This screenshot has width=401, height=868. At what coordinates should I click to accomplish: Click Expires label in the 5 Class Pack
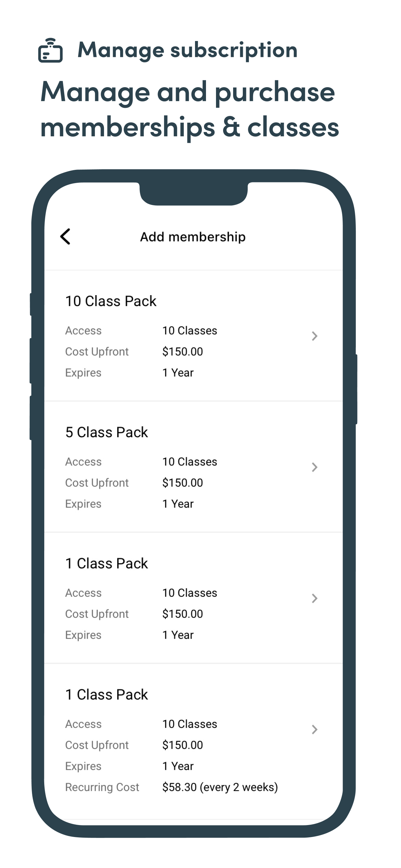pyautogui.click(x=83, y=504)
